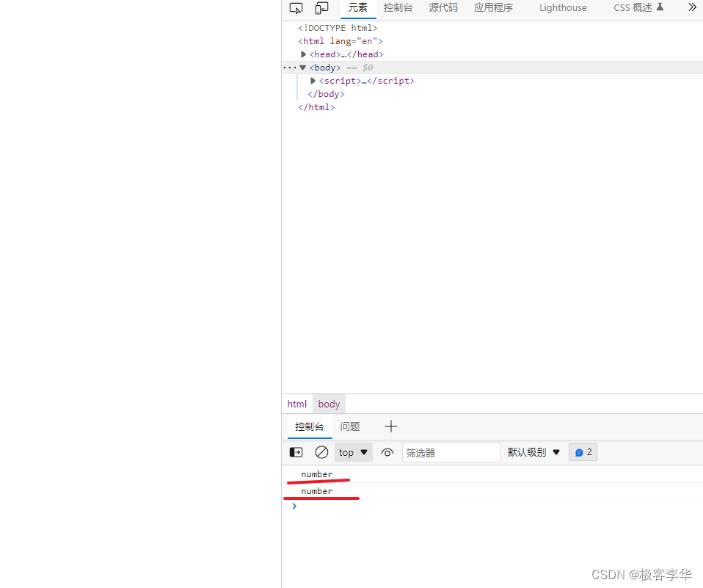Add a drawer tool with plus icon

(x=391, y=426)
